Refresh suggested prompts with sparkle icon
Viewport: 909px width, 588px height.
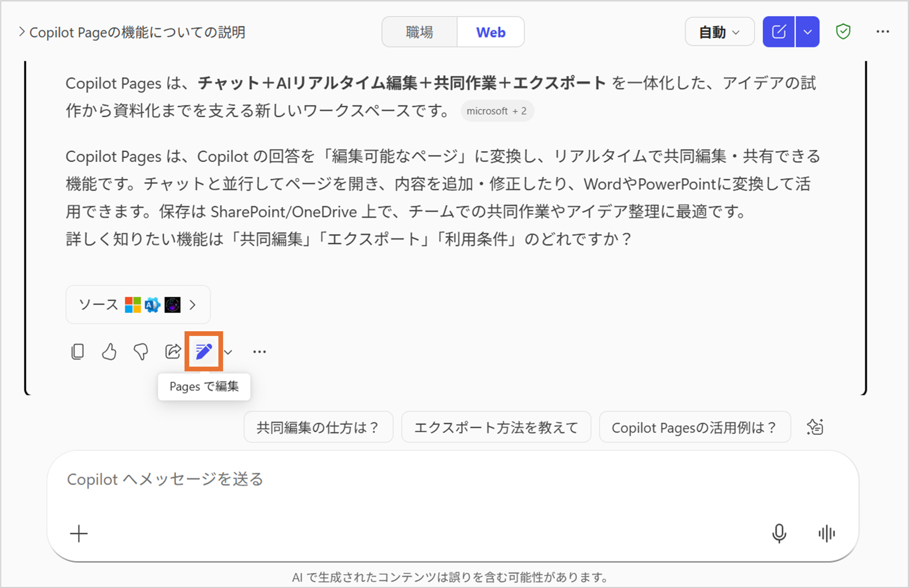pyautogui.click(x=815, y=427)
